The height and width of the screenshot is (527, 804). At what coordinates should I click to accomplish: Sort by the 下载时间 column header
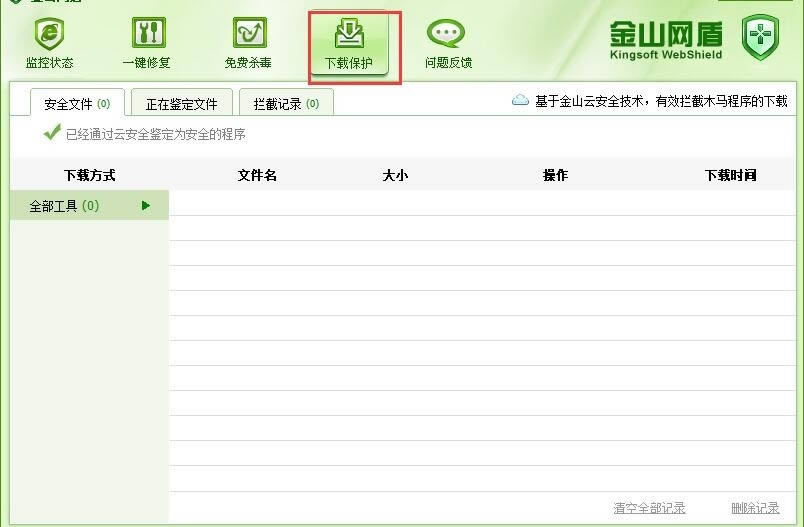click(x=730, y=175)
